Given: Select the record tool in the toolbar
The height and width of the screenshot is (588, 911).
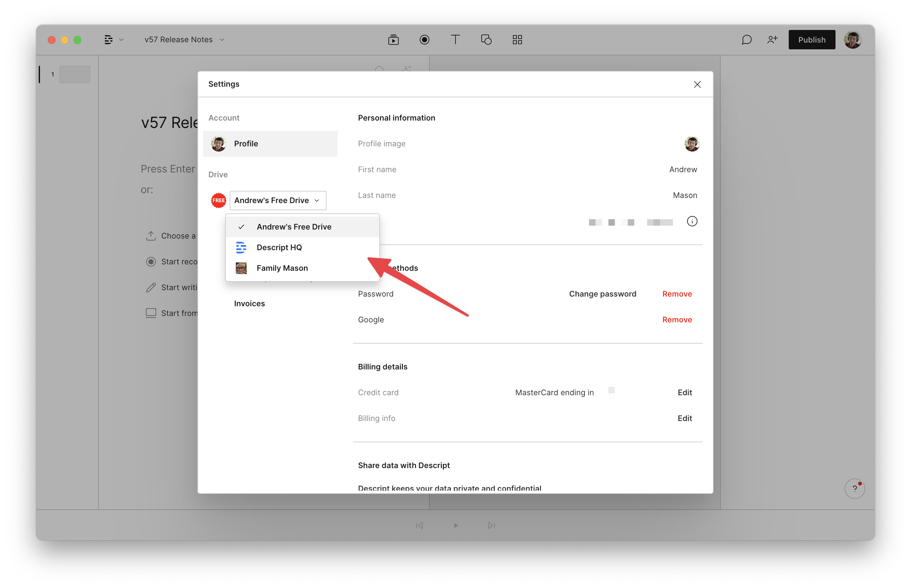Looking at the screenshot, I should [424, 39].
